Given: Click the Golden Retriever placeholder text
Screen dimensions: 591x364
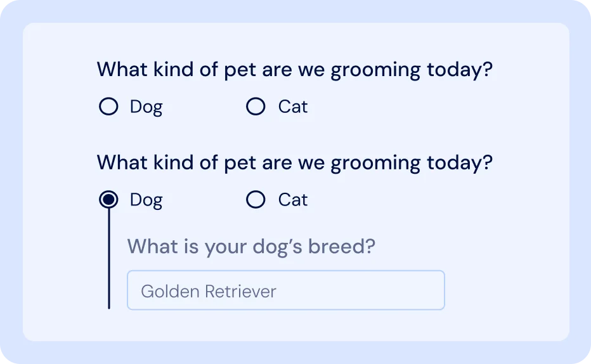Looking at the screenshot, I should tap(209, 291).
